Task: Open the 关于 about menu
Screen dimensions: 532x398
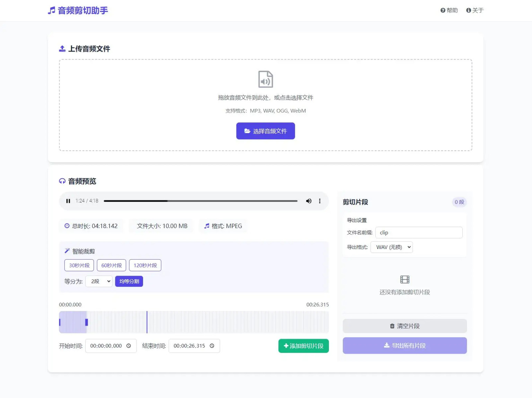Action: [475, 10]
